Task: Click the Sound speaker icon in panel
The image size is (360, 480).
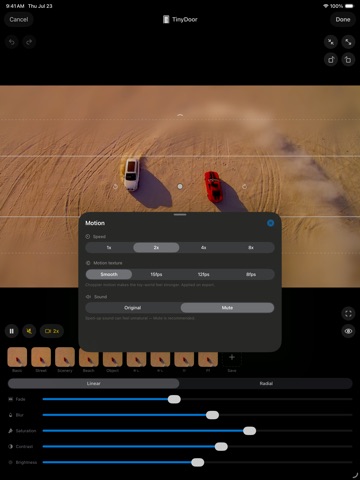Action: (x=88, y=297)
